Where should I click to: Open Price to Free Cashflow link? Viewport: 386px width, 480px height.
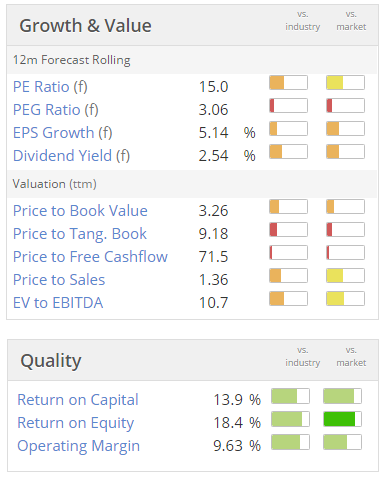[90, 257]
